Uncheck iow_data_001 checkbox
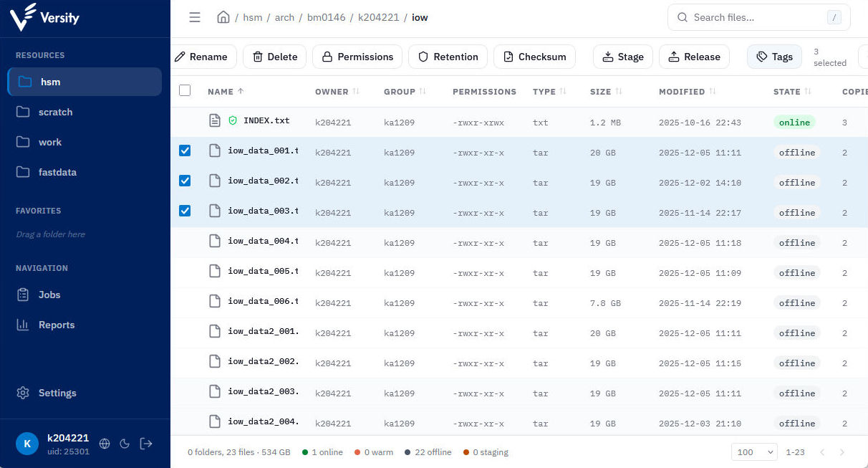The image size is (868, 468). 185,151
